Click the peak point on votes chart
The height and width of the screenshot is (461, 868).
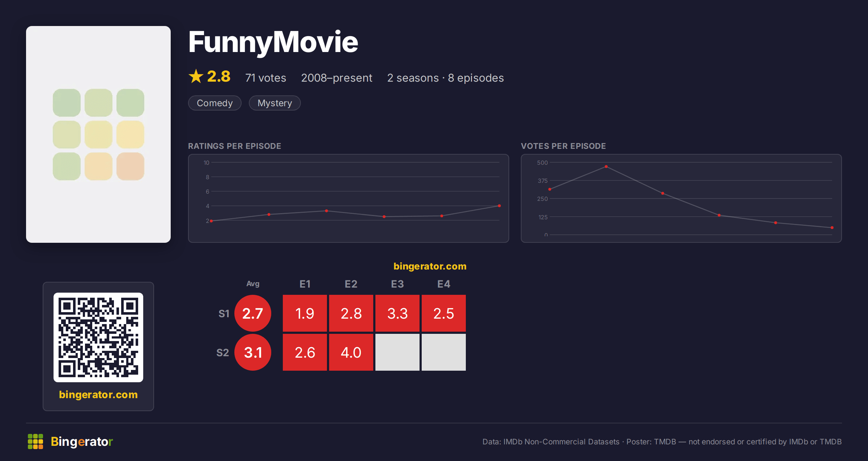(x=606, y=167)
